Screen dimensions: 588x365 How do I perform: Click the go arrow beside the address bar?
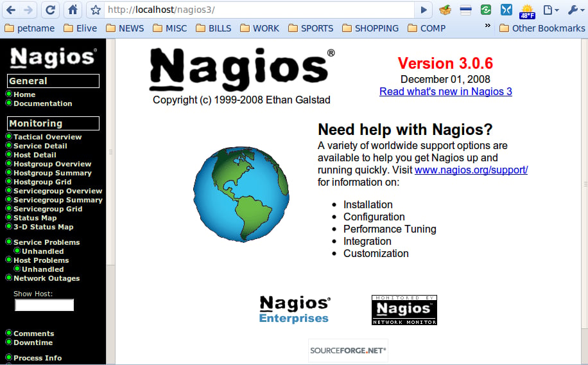[424, 10]
